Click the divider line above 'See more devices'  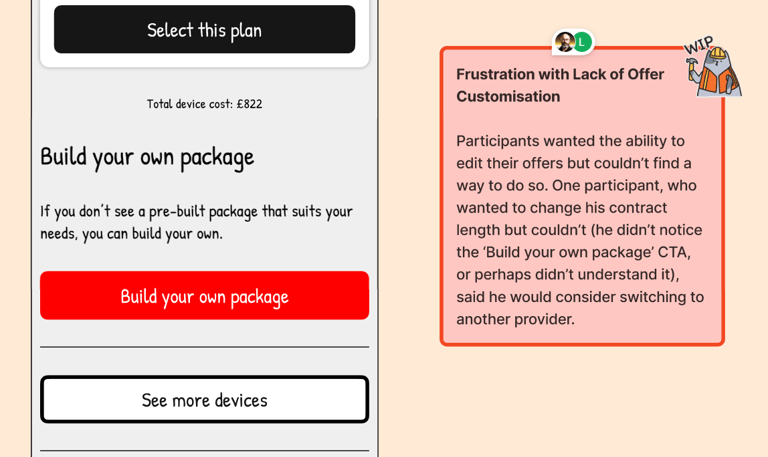(204, 347)
